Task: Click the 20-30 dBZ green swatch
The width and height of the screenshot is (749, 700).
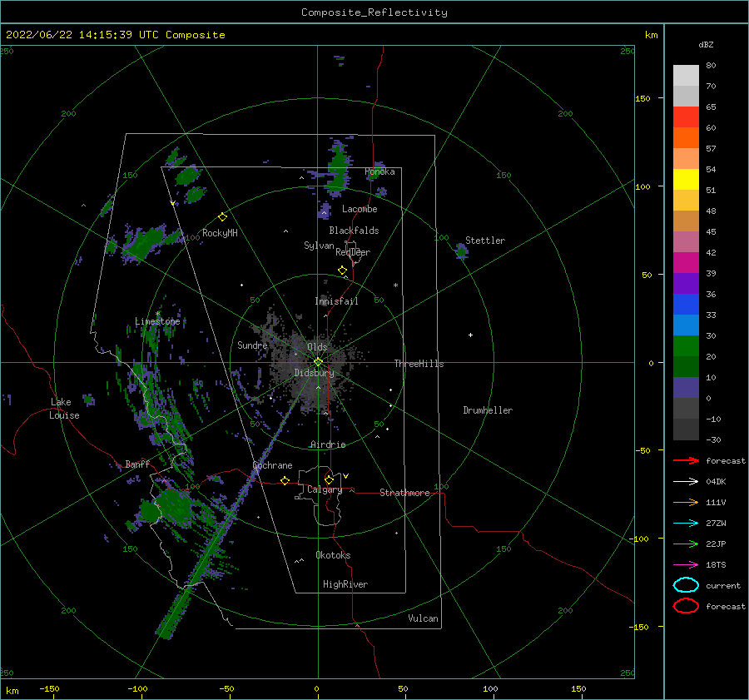Action: tap(686, 346)
